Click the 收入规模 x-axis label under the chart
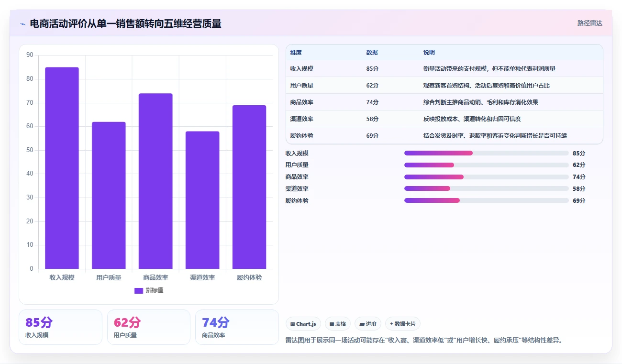 [x=62, y=277]
